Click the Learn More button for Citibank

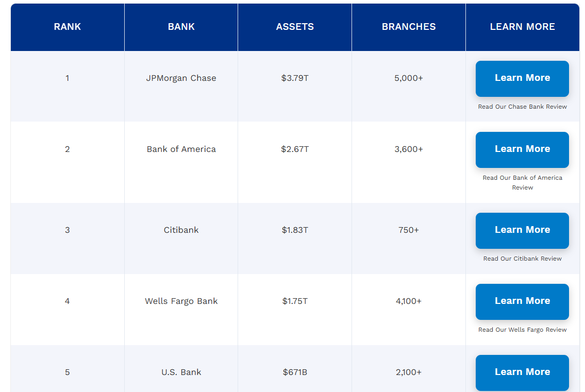tap(522, 230)
